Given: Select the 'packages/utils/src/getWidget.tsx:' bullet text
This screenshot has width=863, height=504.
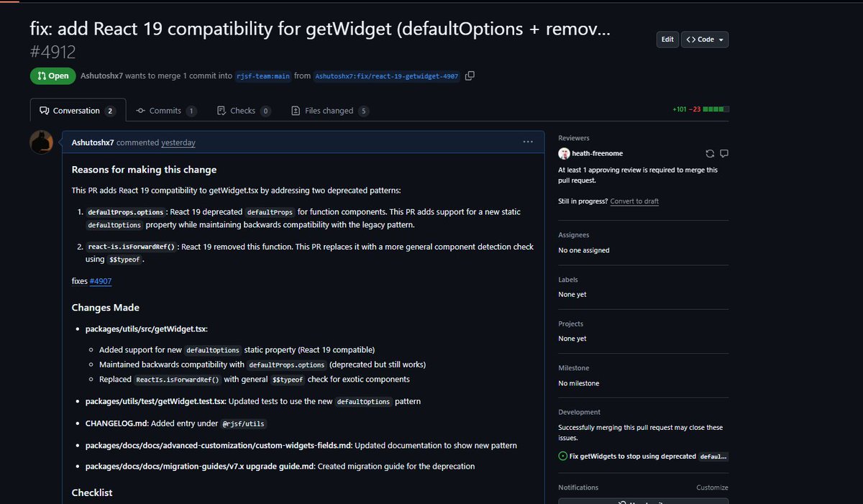Looking at the screenshot, I should pos(147,329).
